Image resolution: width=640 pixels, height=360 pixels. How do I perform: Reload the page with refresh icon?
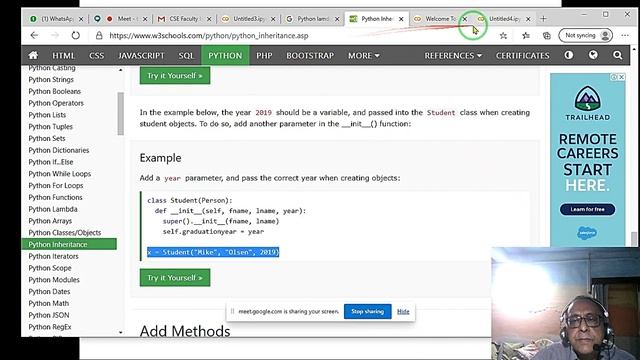pyautogui.click(x=76, y=36)
